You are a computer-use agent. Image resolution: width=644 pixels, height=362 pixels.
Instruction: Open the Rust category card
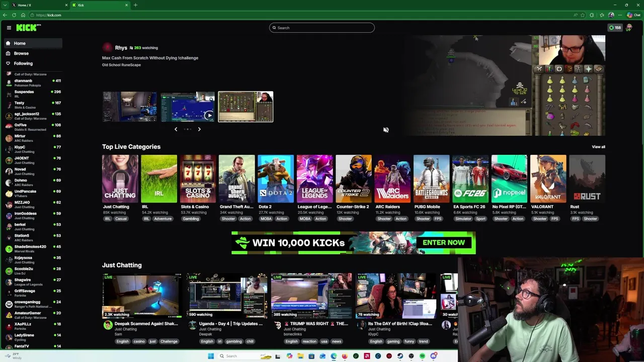pyautogui.click(x=587, y=179)
